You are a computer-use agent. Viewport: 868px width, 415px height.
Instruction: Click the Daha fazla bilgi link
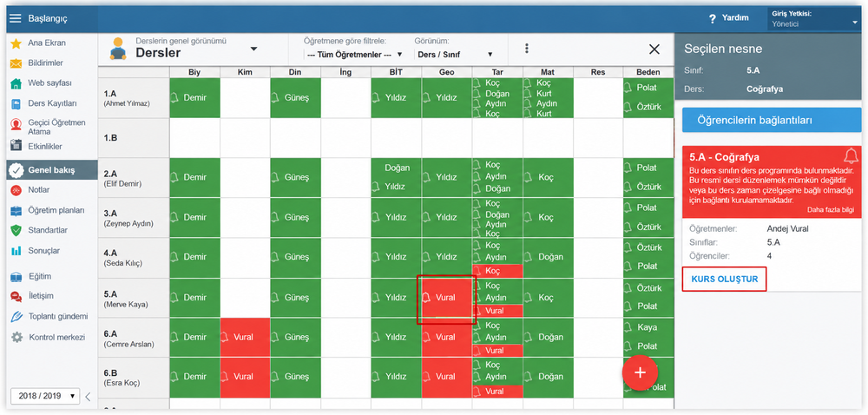click(x=831, y=210)
